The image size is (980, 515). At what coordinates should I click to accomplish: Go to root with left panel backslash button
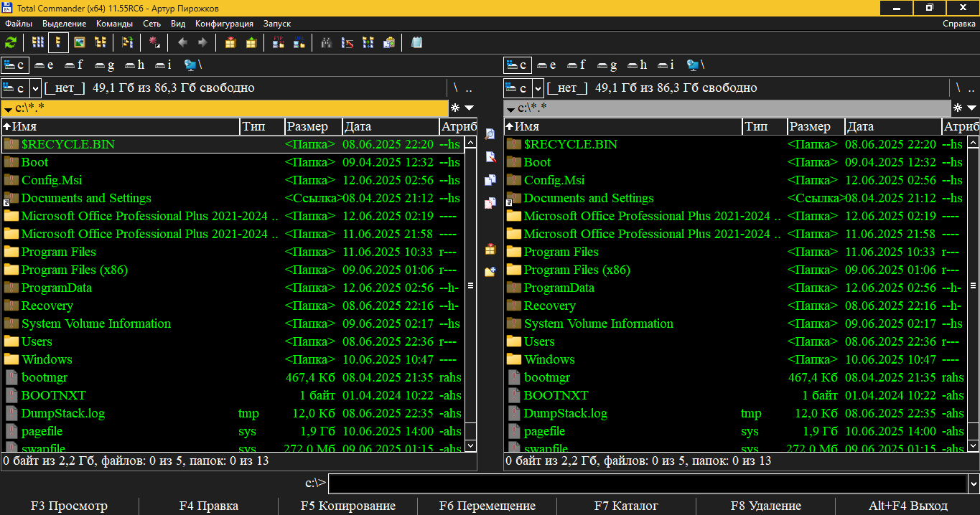[455, 88]
